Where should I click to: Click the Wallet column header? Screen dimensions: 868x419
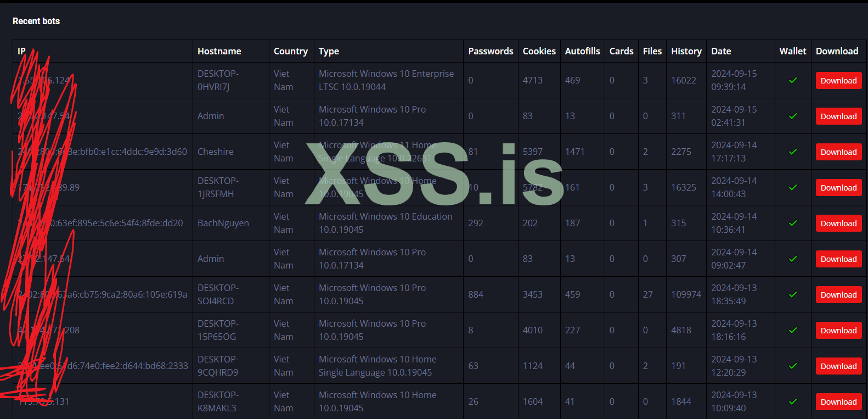[x=793, y=51]
